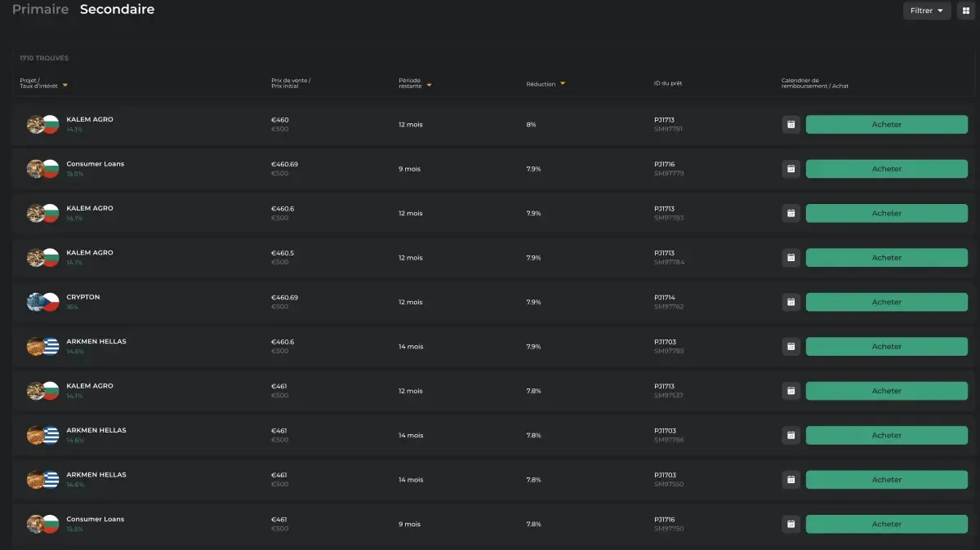View calendar for loan SM97750
The height and width of the screenshot is (550, 980).
coord(791,524)
